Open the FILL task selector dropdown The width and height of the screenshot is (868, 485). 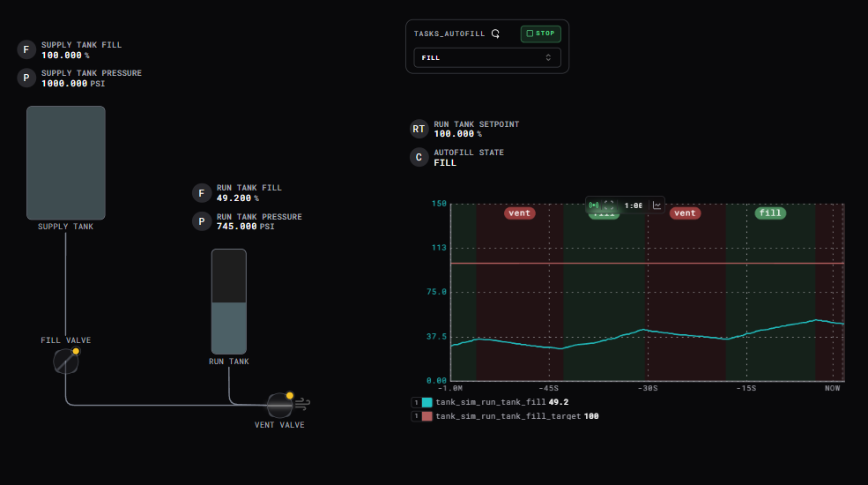pyautogui.click(x=487, y=57)
